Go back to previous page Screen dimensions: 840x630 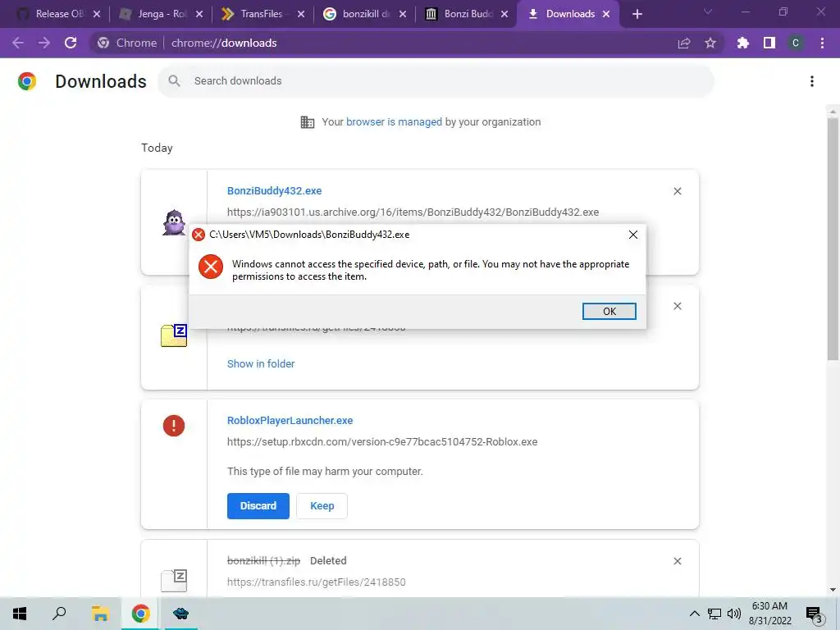click(x=18, y=43)
